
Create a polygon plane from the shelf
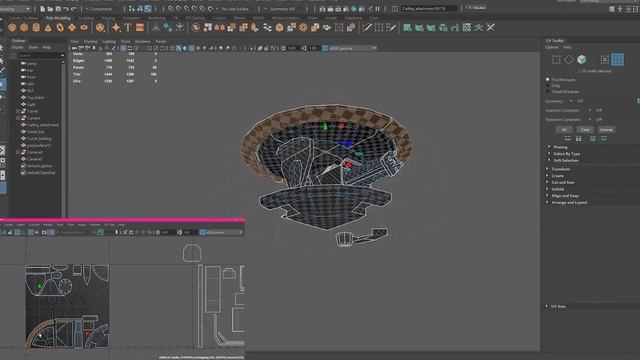72,27
